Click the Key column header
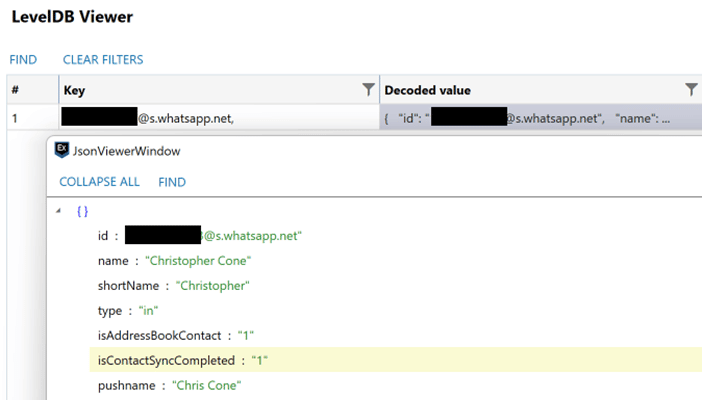This screenshot has width=702, height=400. click(219, 90)
